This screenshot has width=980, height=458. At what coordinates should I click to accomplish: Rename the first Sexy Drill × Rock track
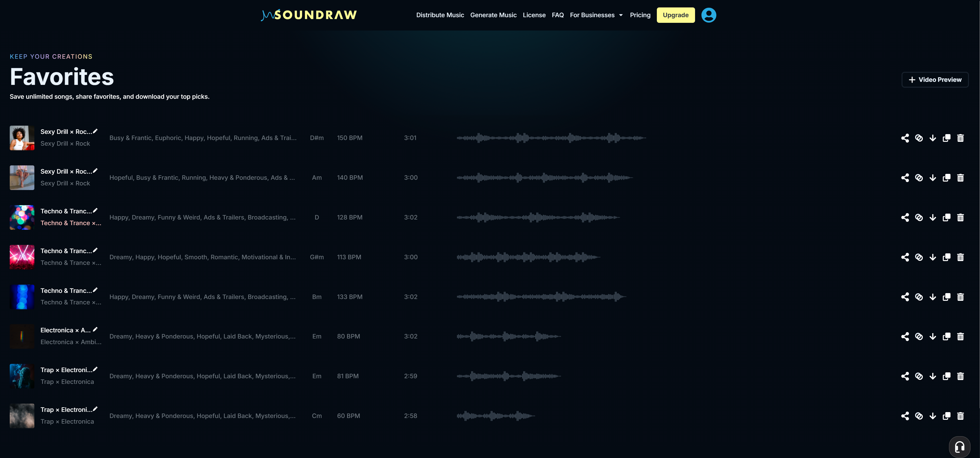95,131
